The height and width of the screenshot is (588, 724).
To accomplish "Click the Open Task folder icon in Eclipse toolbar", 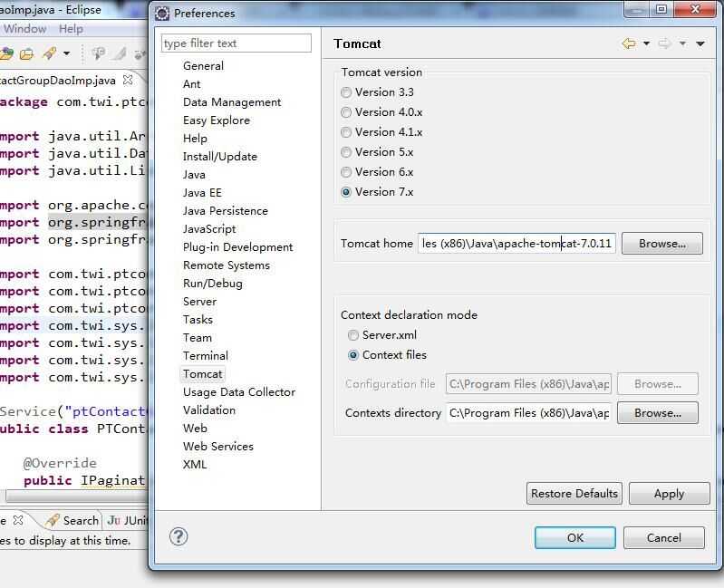I will pyautogui.click(x=27, y=54).
